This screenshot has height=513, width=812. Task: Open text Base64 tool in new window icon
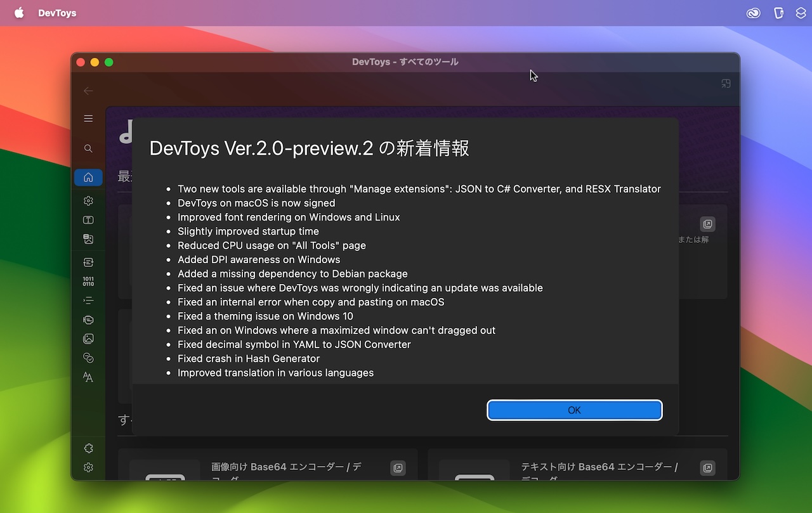707,468
